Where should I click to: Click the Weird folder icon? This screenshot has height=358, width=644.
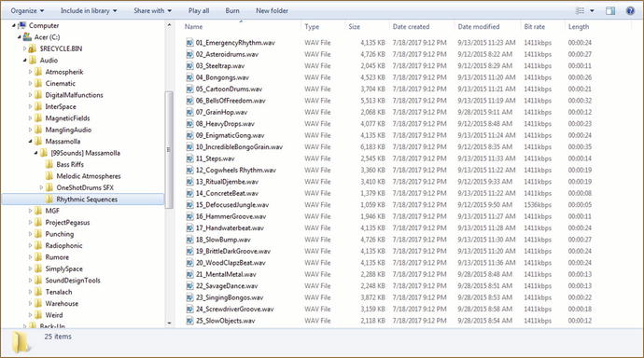tap(38, 315)
